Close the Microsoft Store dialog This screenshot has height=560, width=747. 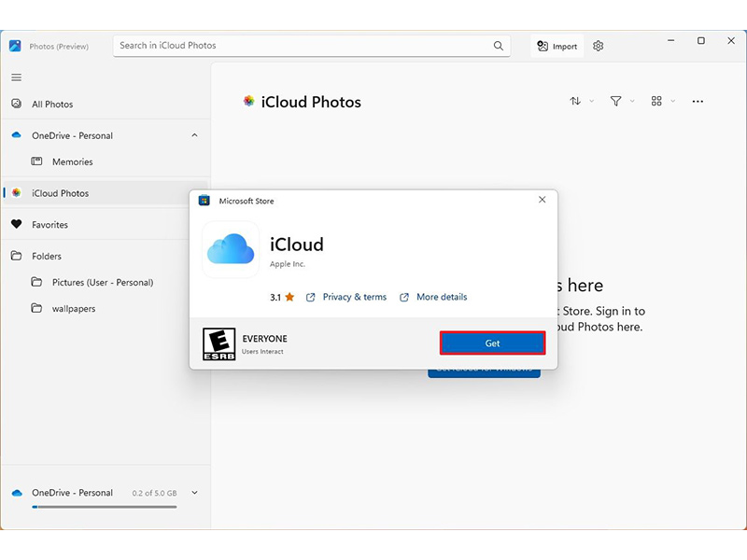pos(543,200)
